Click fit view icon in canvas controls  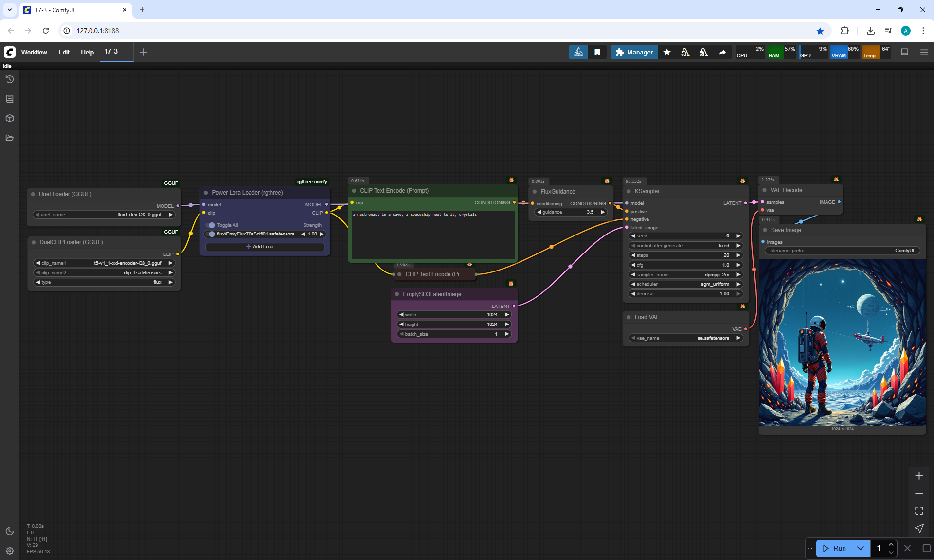pyautogui.click(x=919, y=511)
